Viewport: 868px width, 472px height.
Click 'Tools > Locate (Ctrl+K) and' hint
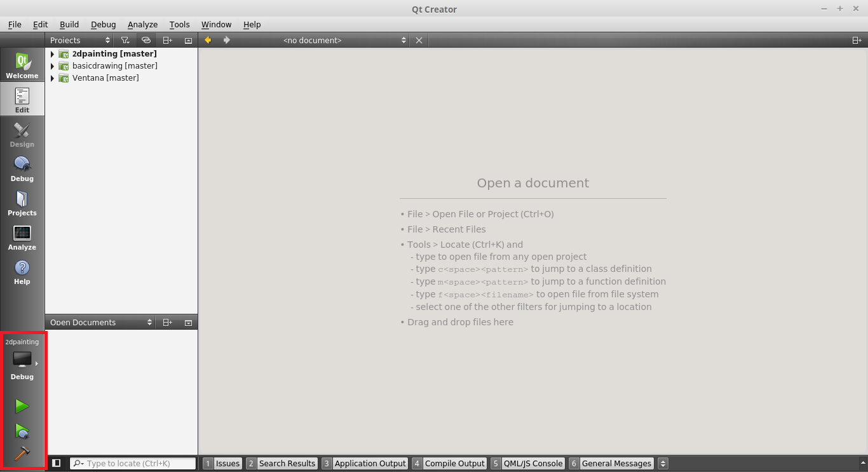pyautogui.click(x=465, y=245)
